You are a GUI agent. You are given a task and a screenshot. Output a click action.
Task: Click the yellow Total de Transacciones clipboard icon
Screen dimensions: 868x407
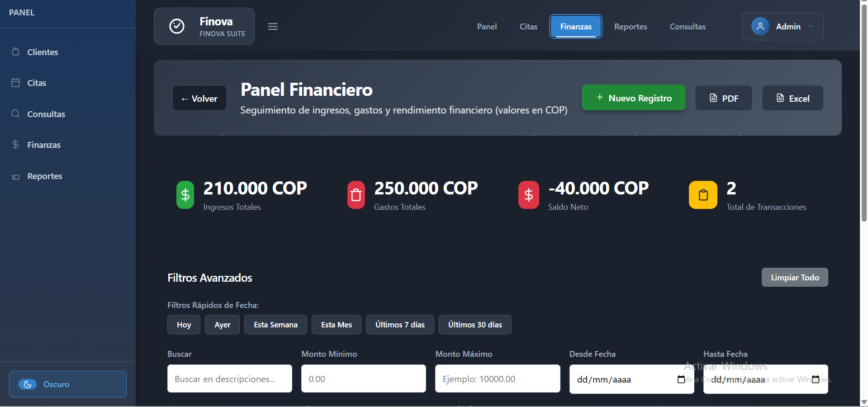tap(703, 195)
